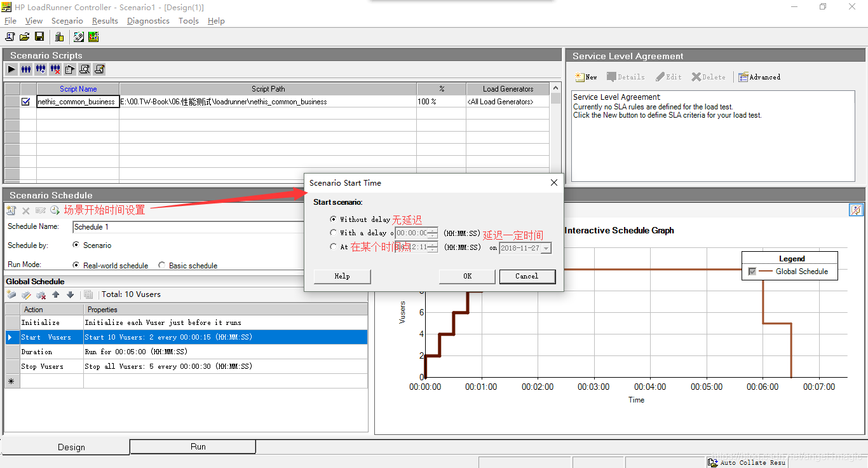Open Load Generators toolbar icon
The height and width of the screenshot is (468, 868).
coord(59,37)
